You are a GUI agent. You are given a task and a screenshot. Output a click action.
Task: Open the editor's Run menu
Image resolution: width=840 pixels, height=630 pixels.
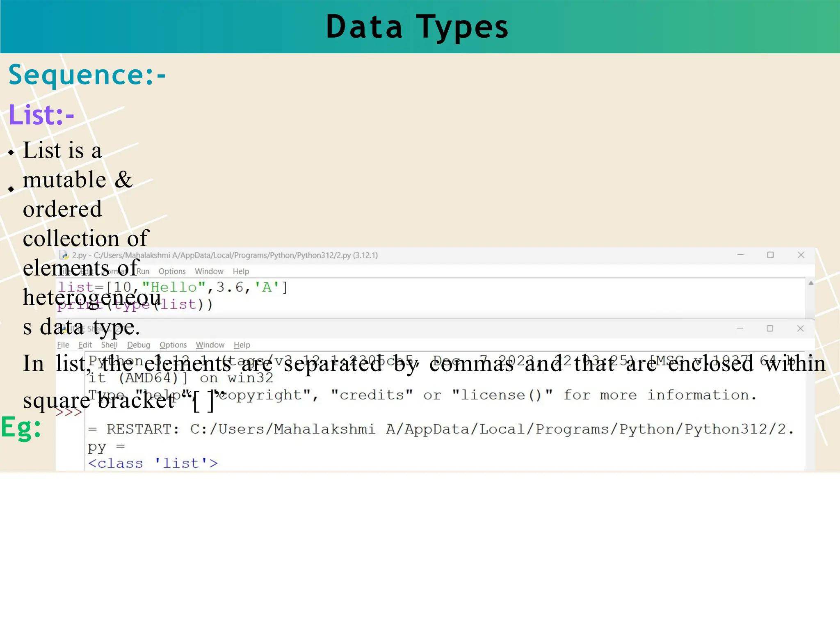click(143, 271)
